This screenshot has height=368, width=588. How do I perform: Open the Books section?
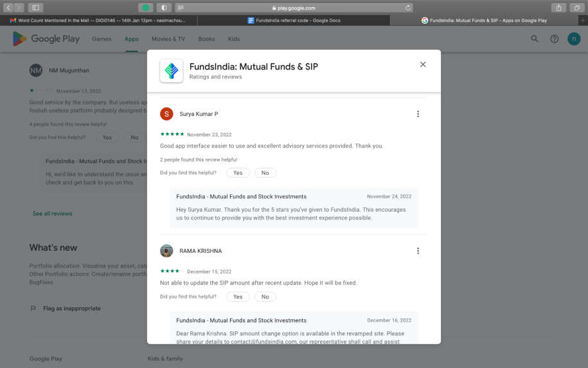coord(206,39)
